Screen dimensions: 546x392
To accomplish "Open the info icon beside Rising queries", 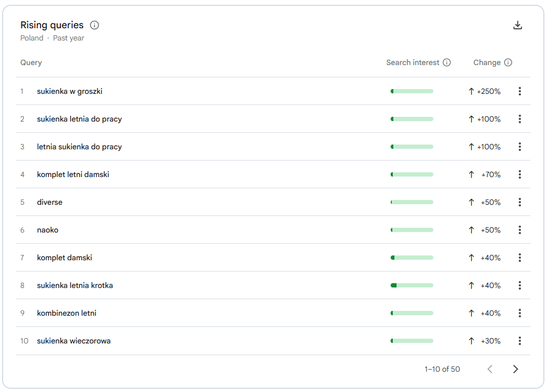I will pyautogui.click(x=94, y=25).
